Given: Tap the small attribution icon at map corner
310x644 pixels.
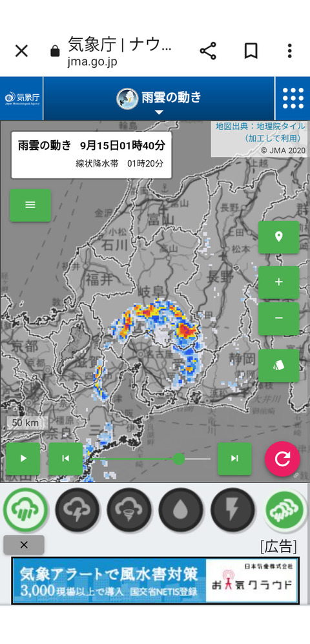Looking at the screenshot, I should 296,475.
